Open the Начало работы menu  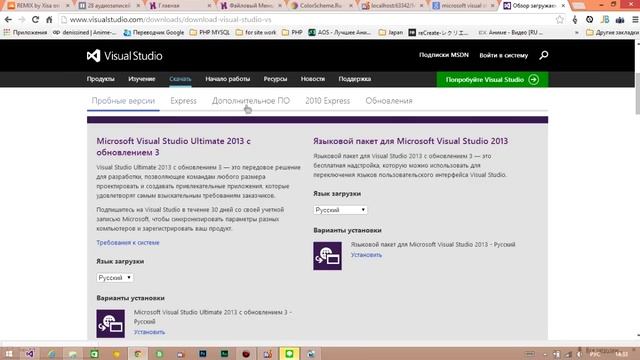pyautogui.click(x=227, y=79)
